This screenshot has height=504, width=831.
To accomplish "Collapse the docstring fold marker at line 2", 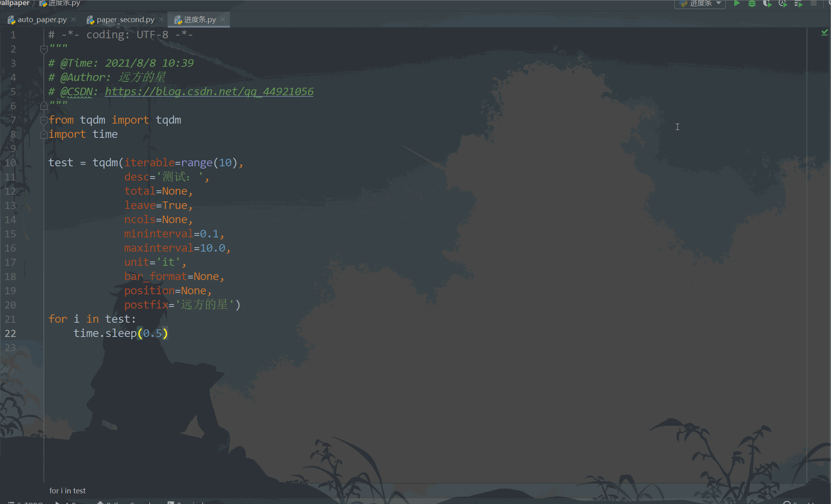I will point(44,49).
